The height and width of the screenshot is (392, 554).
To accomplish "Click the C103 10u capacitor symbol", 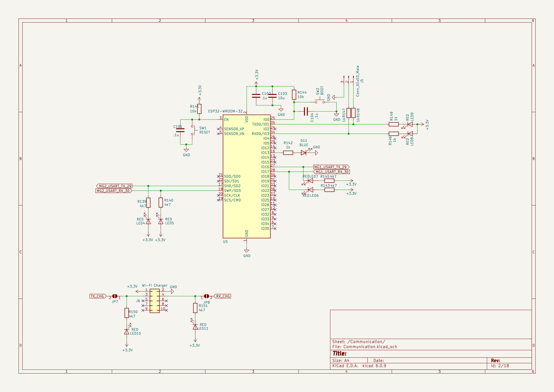I will pyautogui.click(x=272, y=96).
